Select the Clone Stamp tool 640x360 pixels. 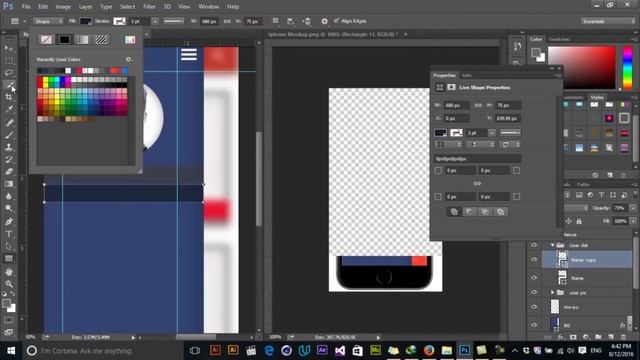9,147
